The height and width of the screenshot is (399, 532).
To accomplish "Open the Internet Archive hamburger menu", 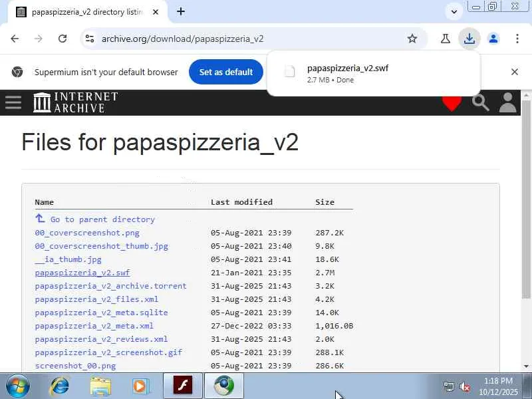I will (x=13, y=102).
